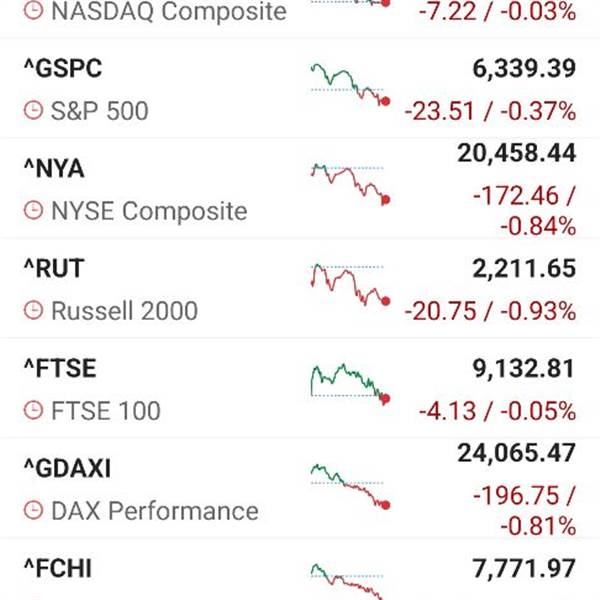Open the ^GSPC sparkline chart
The height and width of the screenshot is (600, 600).
[350, 85]
